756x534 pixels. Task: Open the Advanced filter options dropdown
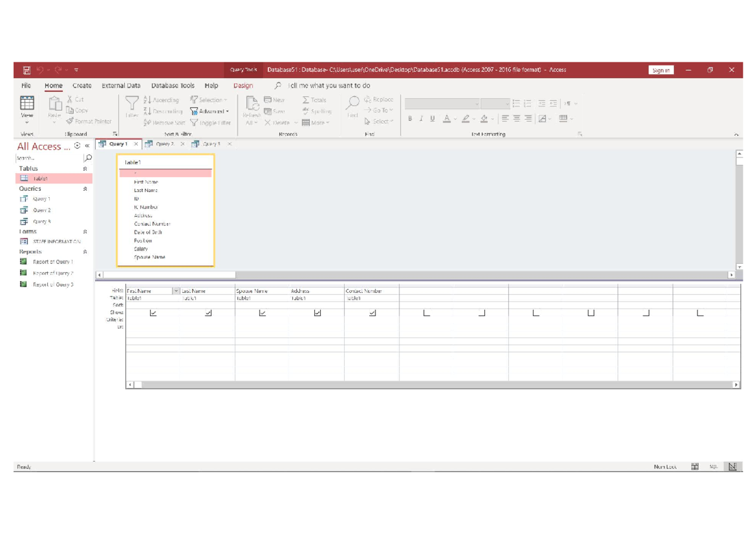[227, 111]
